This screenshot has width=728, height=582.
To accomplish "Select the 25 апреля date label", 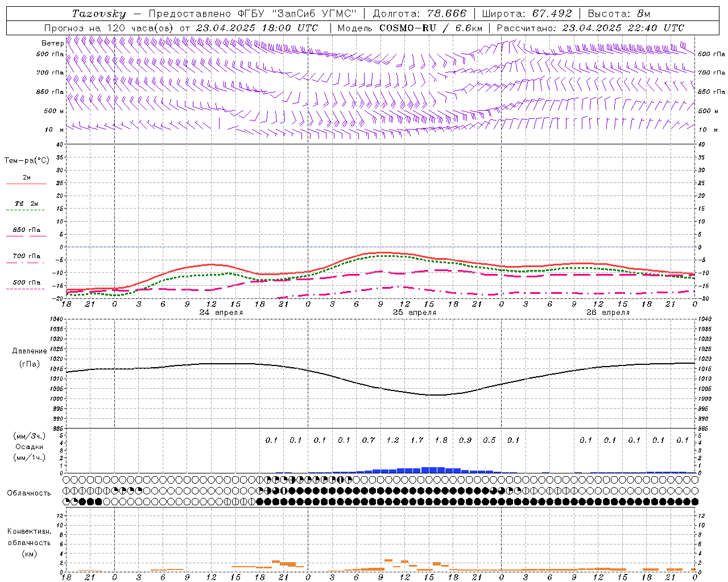I will [415, 313].
